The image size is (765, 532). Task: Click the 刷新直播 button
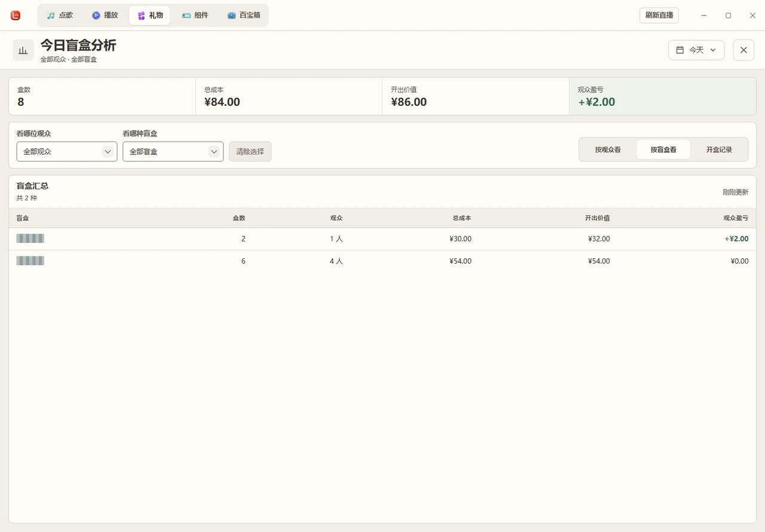click(659, 16)
